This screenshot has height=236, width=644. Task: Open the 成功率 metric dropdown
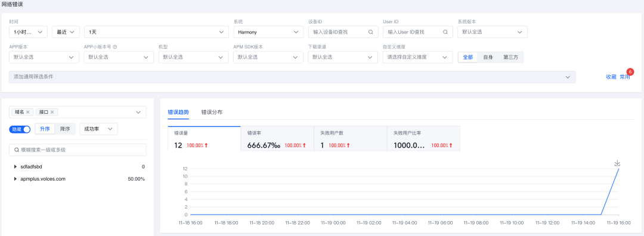tap(98, 129)
